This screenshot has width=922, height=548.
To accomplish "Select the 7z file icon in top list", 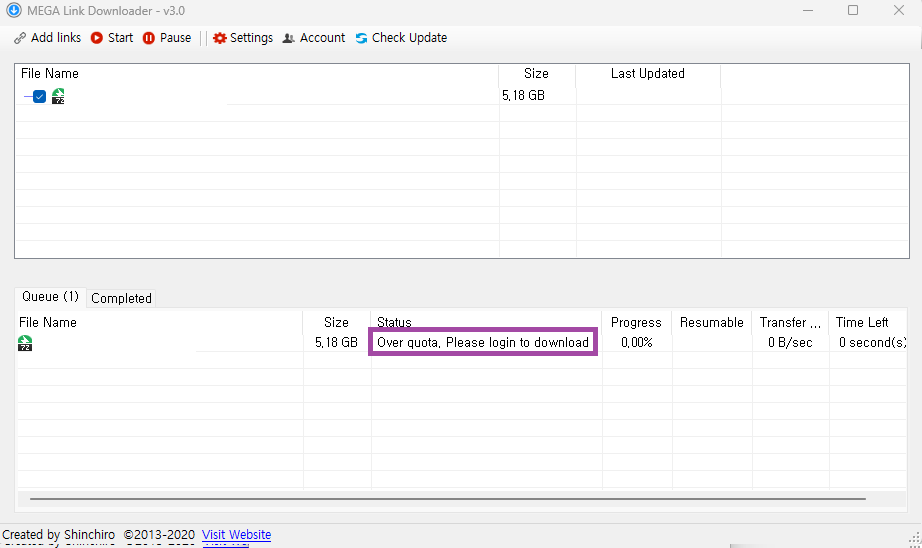I will 58,96.
